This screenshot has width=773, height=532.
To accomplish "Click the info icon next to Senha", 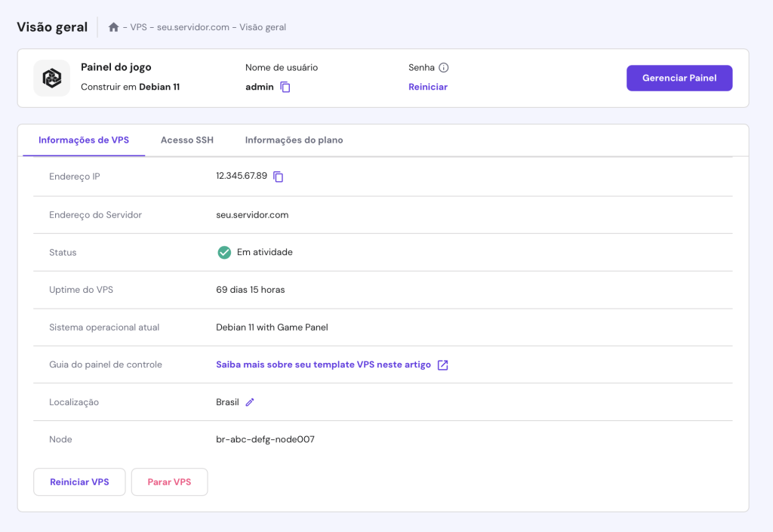I will 444,68.
